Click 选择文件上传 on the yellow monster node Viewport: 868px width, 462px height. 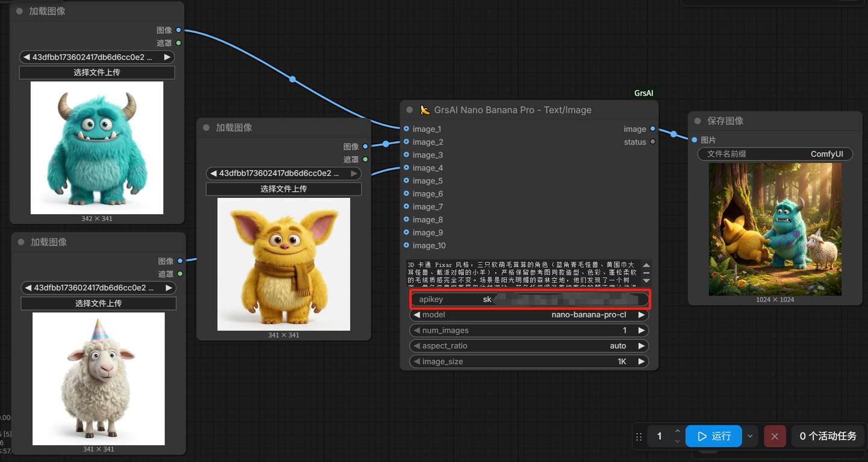pyautogui.click(x=284, y=189)
